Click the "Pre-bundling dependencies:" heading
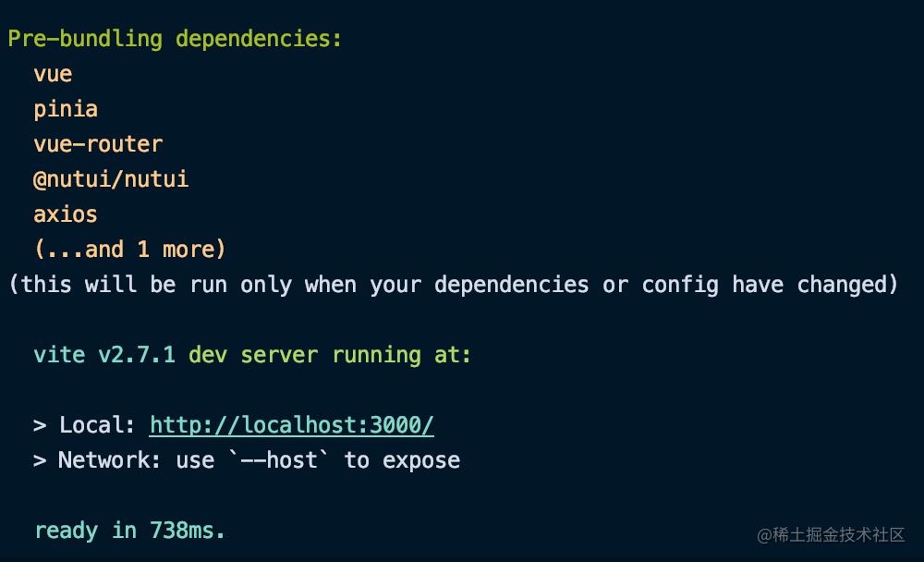Image resolution: width=924 pixels, height=562 pixels. [175, 39]
